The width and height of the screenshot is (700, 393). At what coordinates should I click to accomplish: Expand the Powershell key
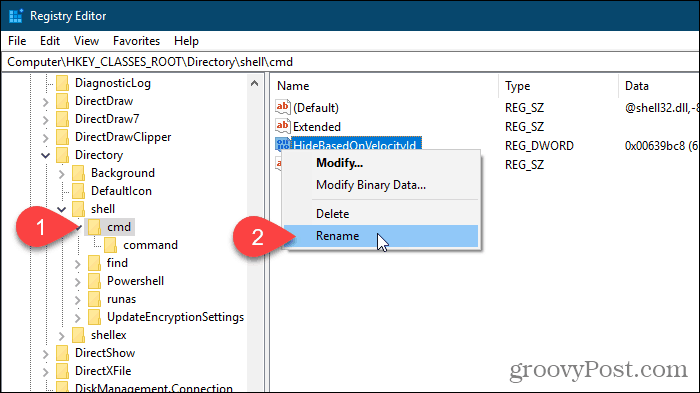click(x=78, y=282)
